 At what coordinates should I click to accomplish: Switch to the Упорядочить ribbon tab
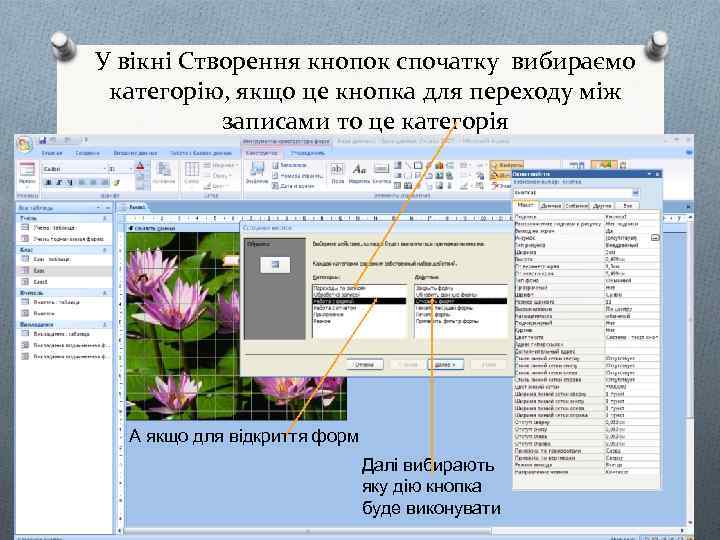[x=308, y=153]
